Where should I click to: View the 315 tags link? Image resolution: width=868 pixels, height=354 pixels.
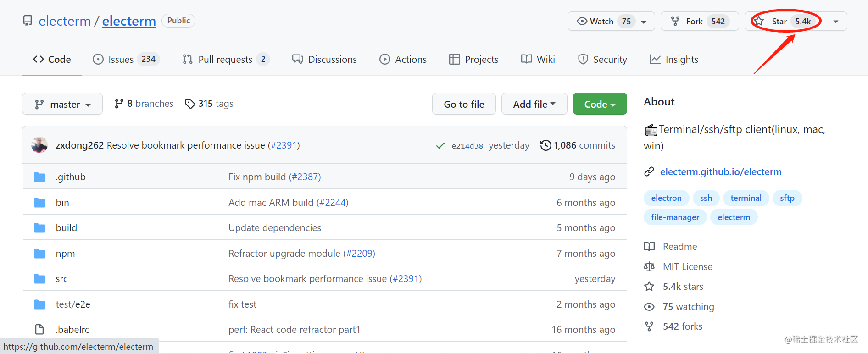209,104
